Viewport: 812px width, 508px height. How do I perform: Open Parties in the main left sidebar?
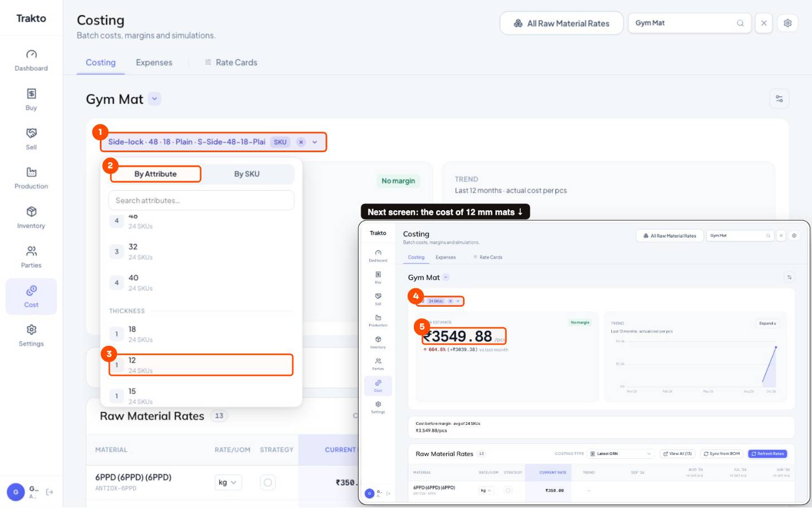31,257
